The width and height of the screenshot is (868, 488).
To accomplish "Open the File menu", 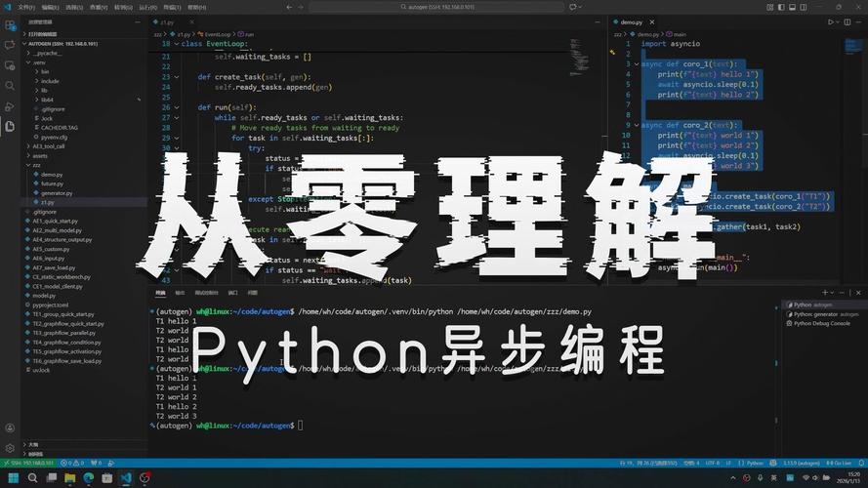I will coord(26,7).
